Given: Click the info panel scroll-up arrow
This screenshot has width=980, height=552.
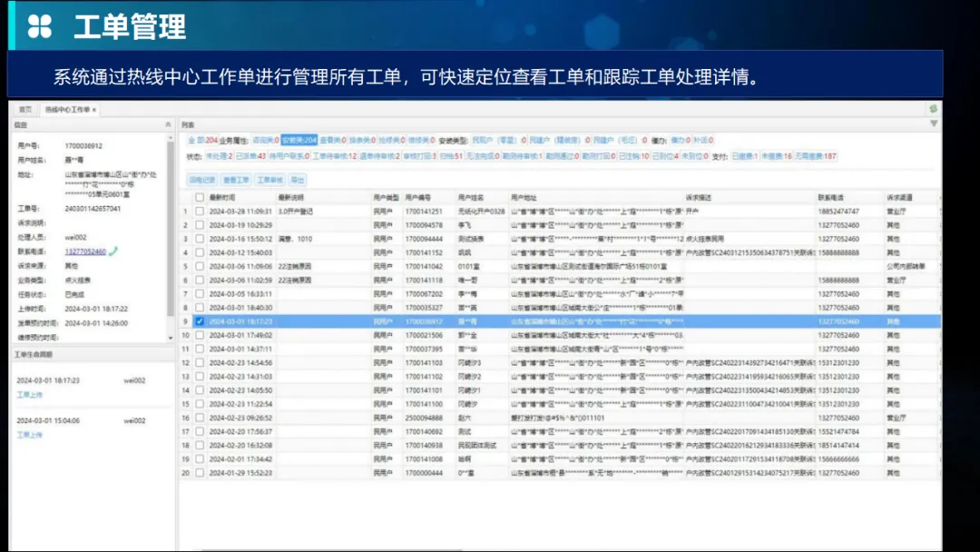Looking at the screenshot, I should pyautogui.click(x=171, y=137).
